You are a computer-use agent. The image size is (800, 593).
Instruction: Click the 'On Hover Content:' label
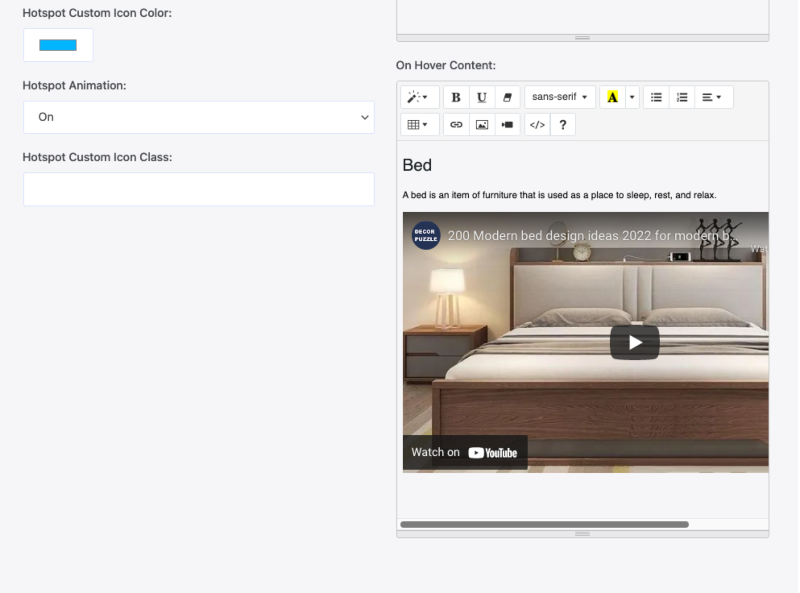[445, 65]
